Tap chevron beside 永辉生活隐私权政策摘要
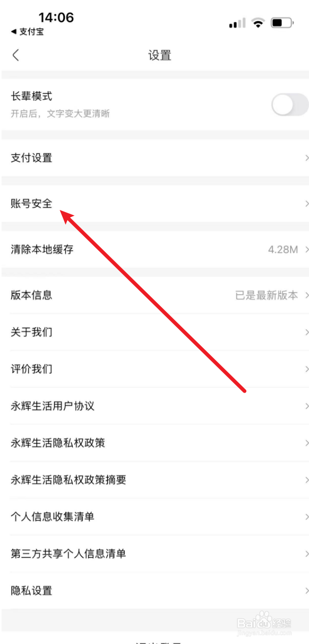This screenshot has height=644, width=309. pyautogui.click(x=307, y=480)
